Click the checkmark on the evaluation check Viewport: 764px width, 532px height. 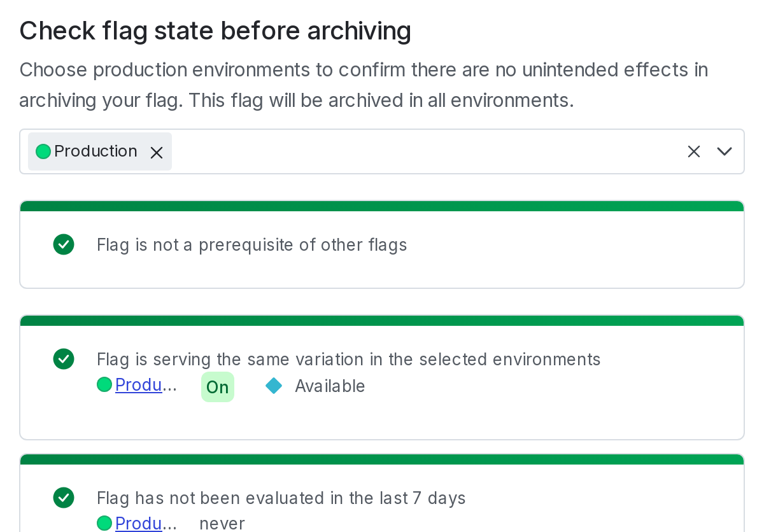pos(64,498)
